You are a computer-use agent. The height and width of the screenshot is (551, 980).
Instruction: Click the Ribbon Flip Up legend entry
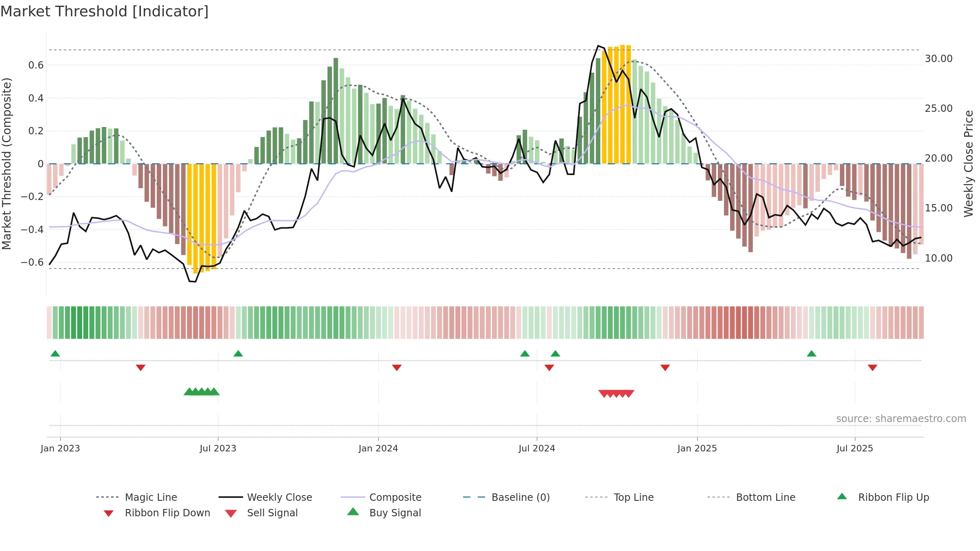pos(883,497)
